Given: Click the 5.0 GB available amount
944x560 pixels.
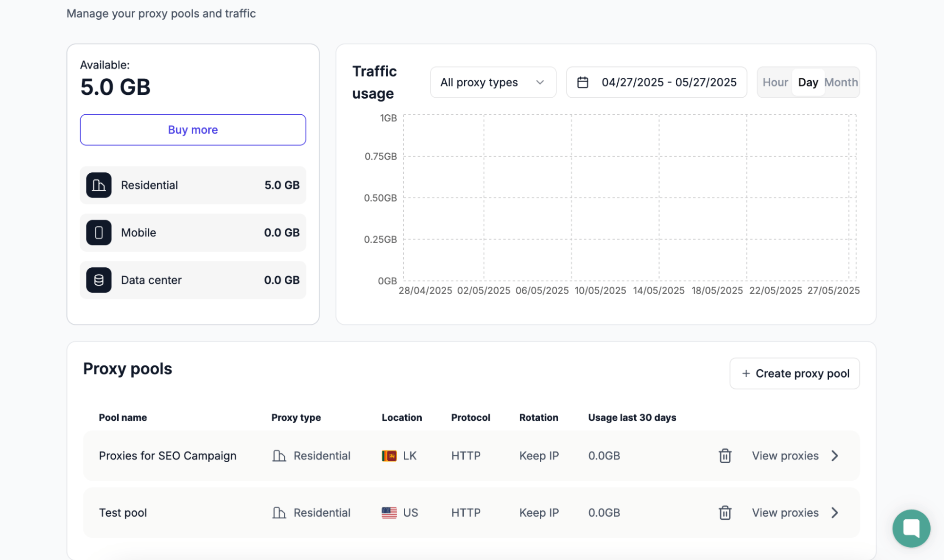Looking at the screenshot, I should (x=115, y=87).
